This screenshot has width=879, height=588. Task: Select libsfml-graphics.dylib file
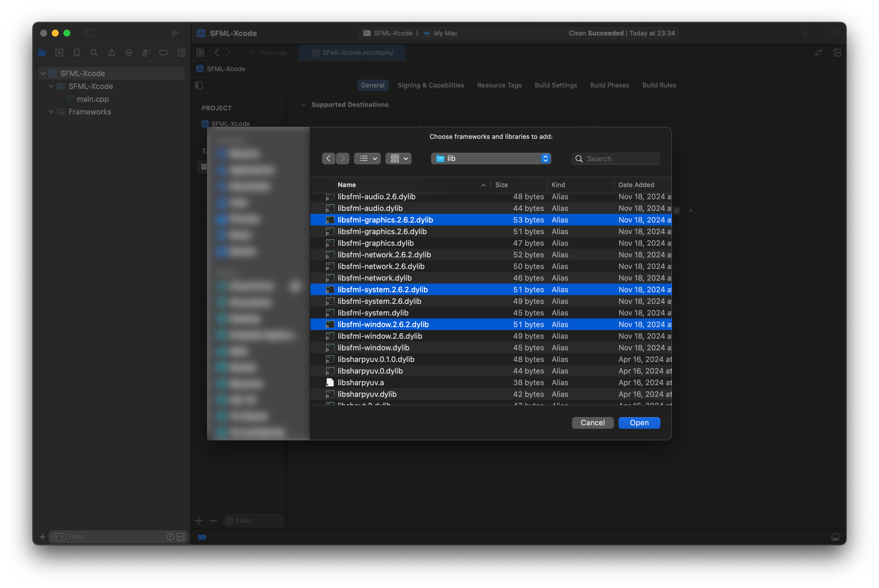click(x=491, y=243)
